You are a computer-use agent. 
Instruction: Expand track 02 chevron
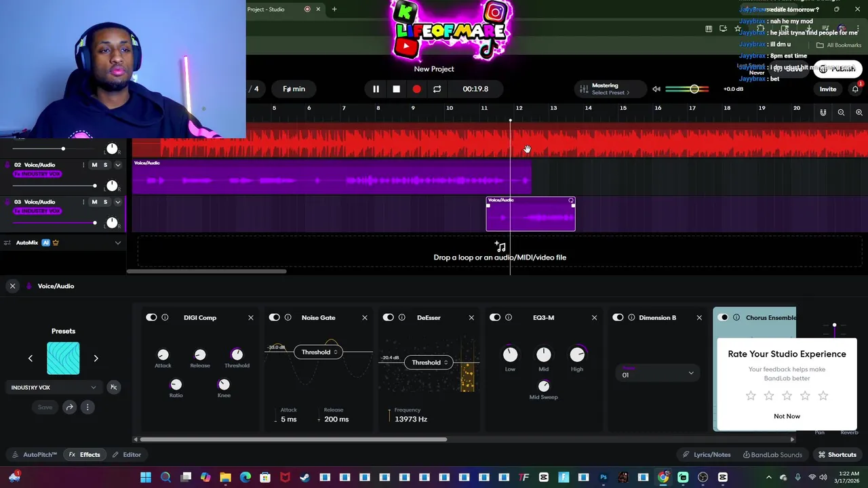coord(117,165)
